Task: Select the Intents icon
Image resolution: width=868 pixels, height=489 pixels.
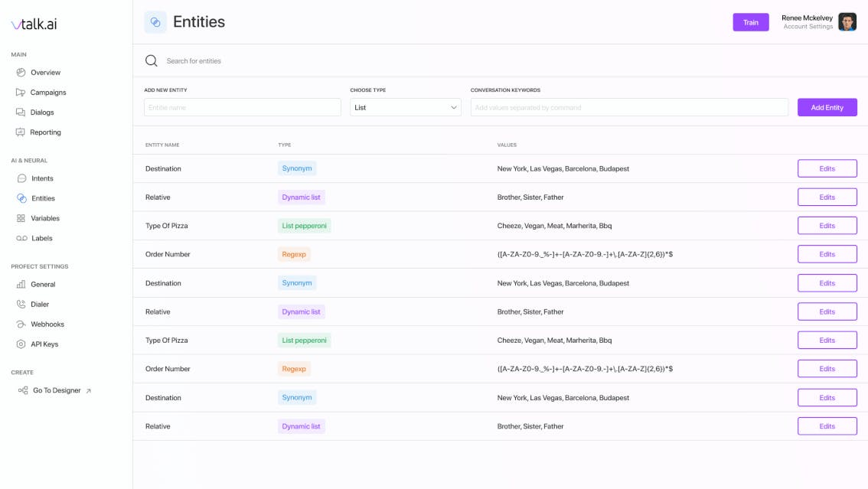Action: point(21,178)
